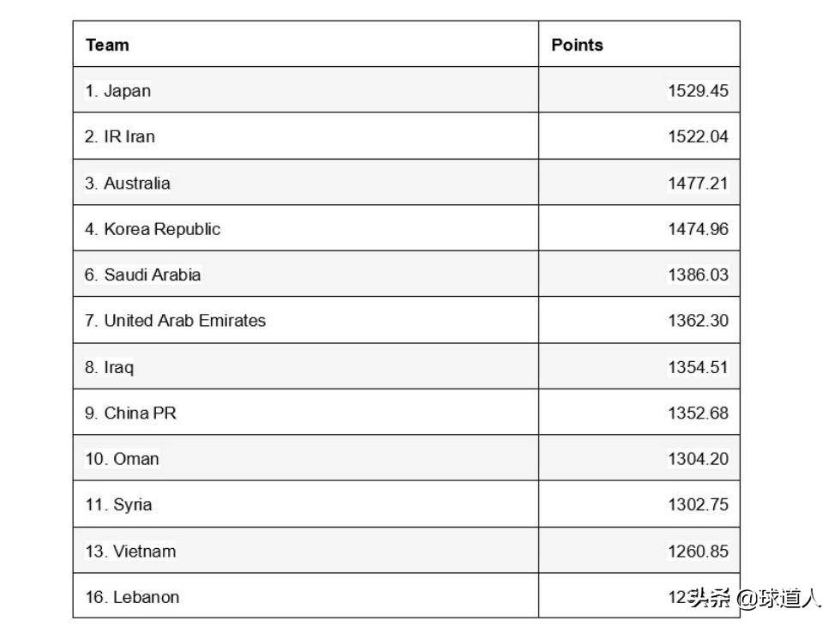Click the Vietnam team cell
Viewport: 840px width, 627px height.
pos(130,551)
